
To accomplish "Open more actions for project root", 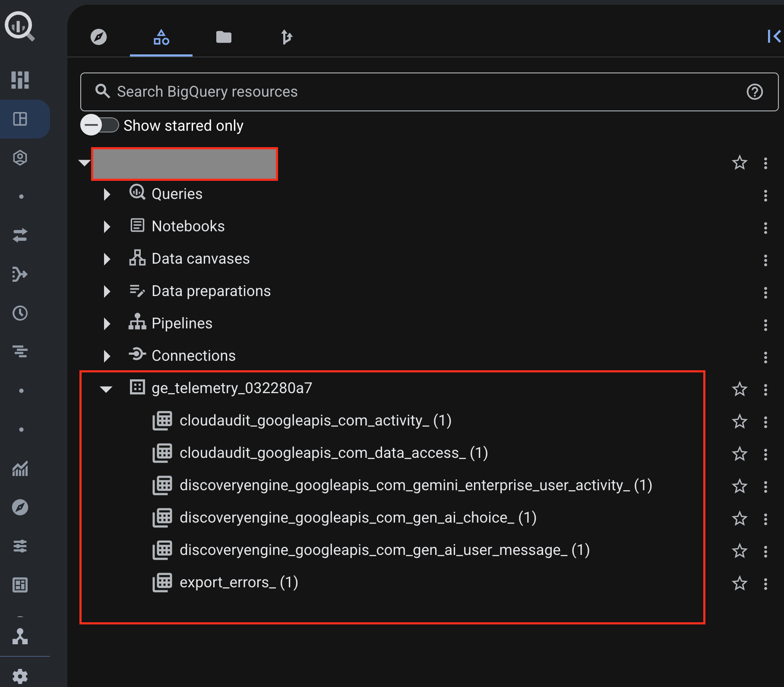I will 765,163.
